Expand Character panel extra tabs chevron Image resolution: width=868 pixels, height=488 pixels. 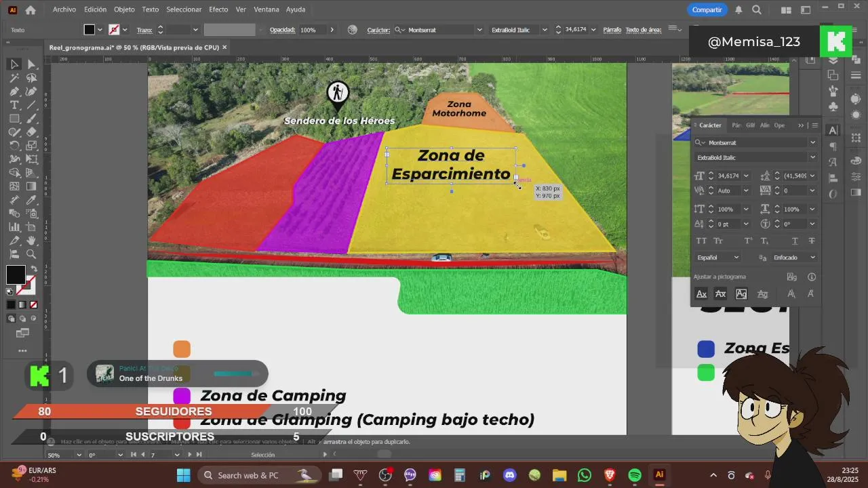(801, 125)
